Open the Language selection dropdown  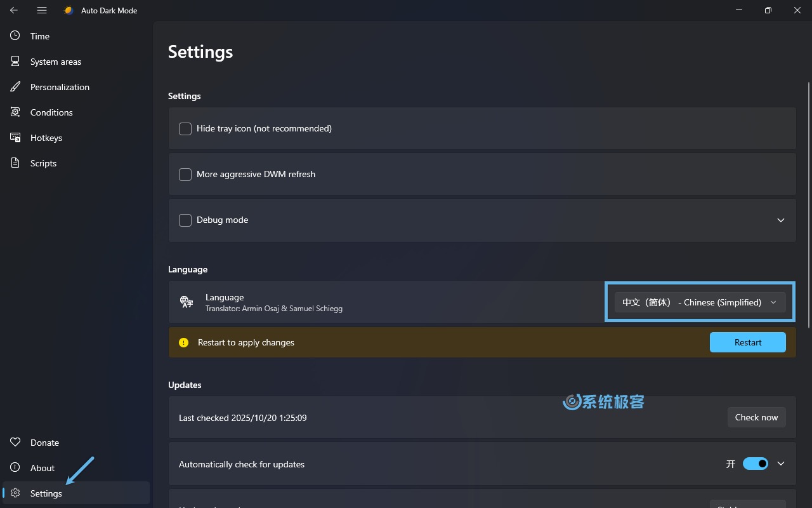pos(700,302)
